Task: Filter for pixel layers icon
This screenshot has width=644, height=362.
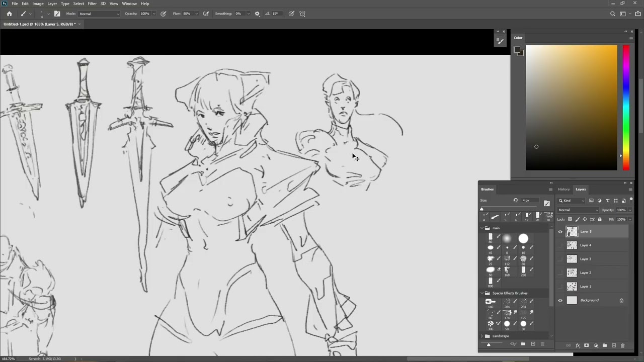Action: point(591,201)
